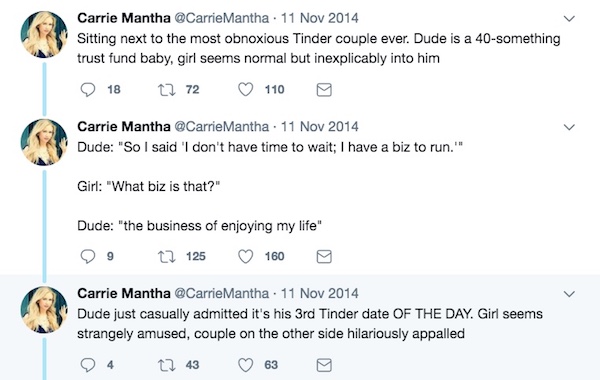Image resolution: width=600 pixels, height=380 pixels.
Task: Expand options chevron on the second tweet
Action: 569,127
